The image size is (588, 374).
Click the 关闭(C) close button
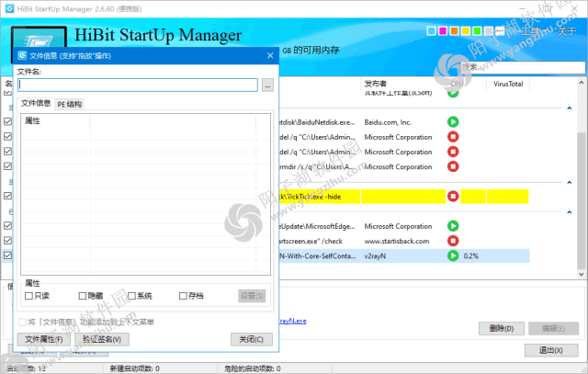[x=251, y=339]
